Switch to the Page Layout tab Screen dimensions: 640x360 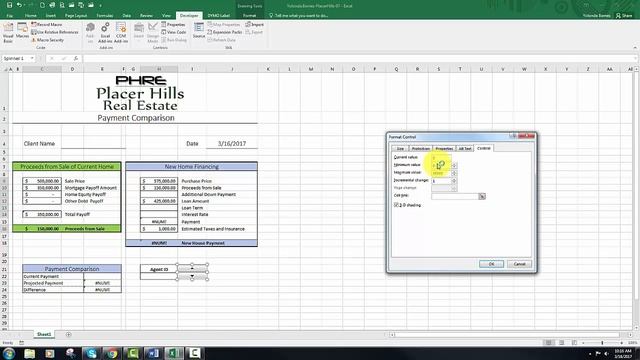[x=76, y=16]
